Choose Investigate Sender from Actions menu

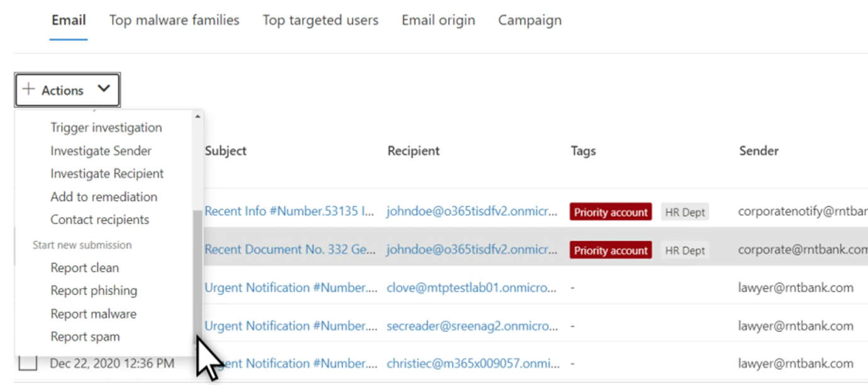click(x=101, y=151)
